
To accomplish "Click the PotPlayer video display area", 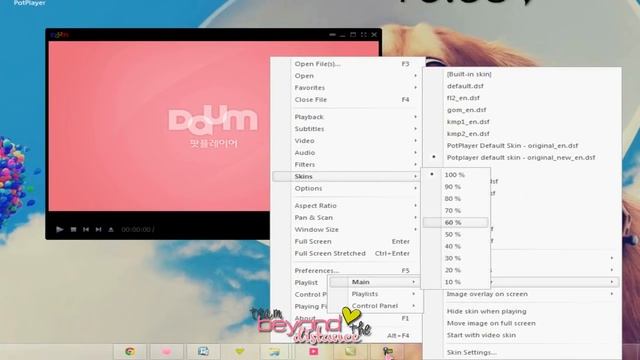I will coord(159,126).
